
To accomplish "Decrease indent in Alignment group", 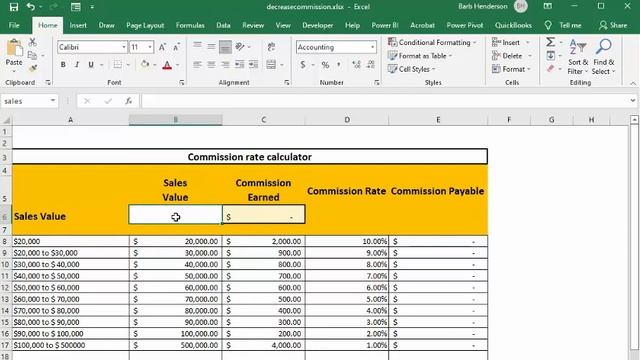I will coord(240,64).
